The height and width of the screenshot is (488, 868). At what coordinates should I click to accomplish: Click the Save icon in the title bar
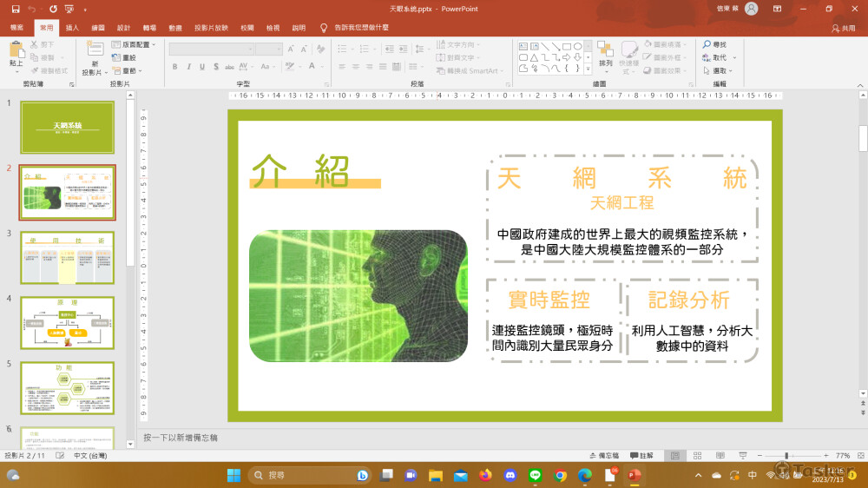15,9
